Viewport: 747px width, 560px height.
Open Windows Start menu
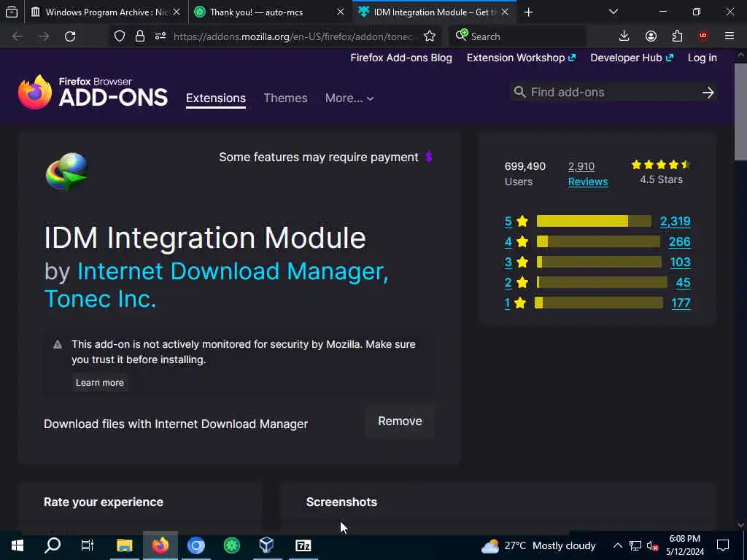pyautogui.click(x=18, y=545)
